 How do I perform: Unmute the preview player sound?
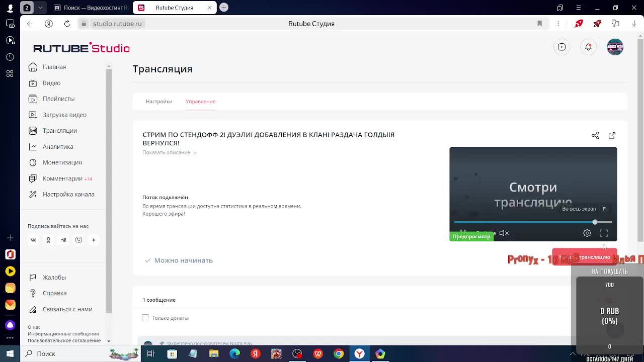pos(504,233)
